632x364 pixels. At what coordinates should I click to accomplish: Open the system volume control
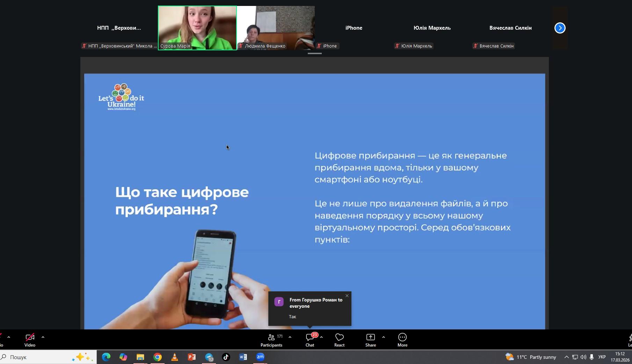583,357
